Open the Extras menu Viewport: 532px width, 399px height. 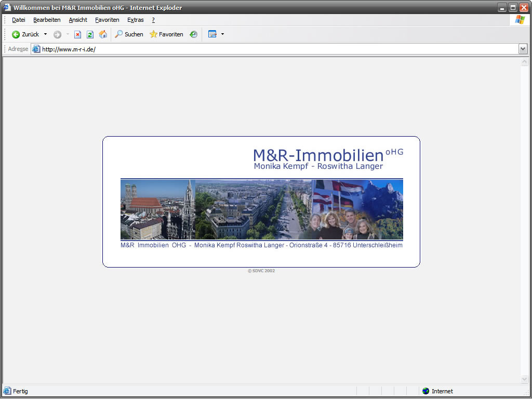[x=136, y=20]
